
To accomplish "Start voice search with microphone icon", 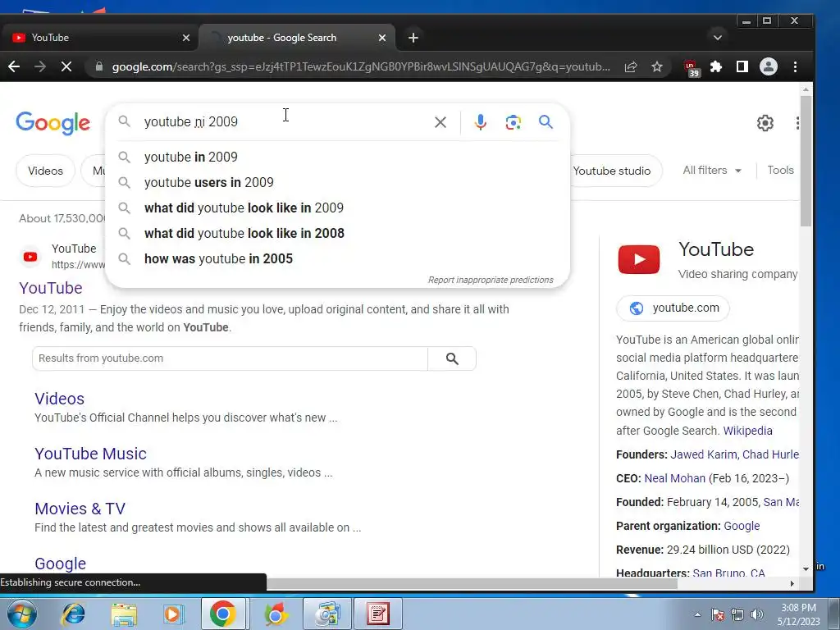I will 481,122.
